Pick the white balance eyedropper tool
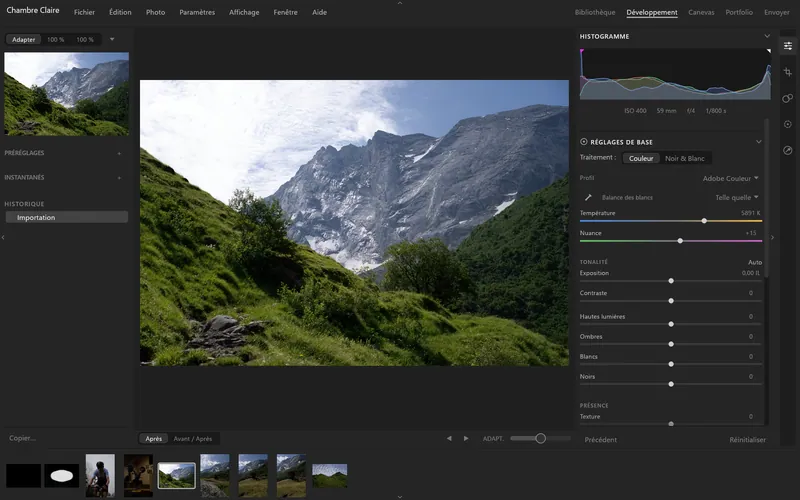 pyautogui.click(x=588, y=197)
